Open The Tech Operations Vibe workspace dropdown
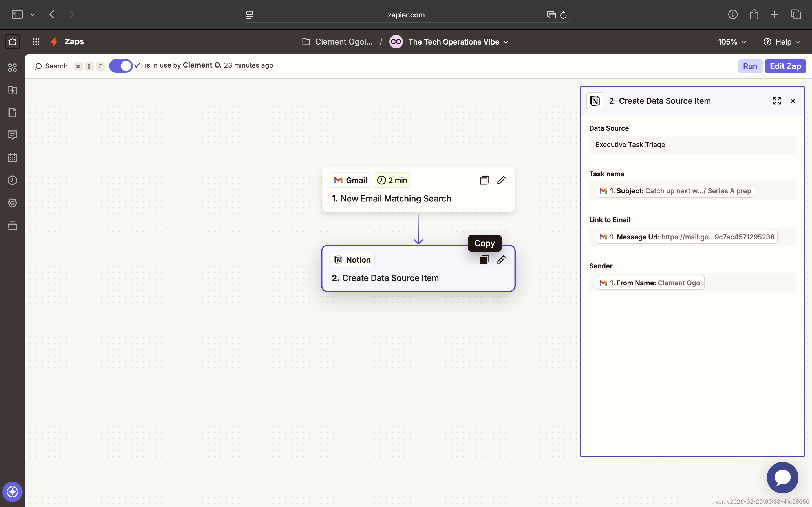This screenshot has height=507, width=812. 458,42
